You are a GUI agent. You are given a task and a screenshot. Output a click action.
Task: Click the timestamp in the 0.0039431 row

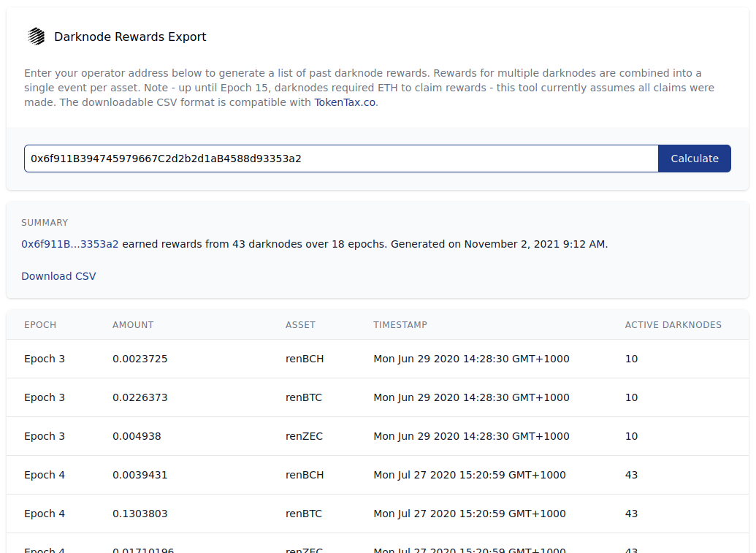[x=469, y=475]
